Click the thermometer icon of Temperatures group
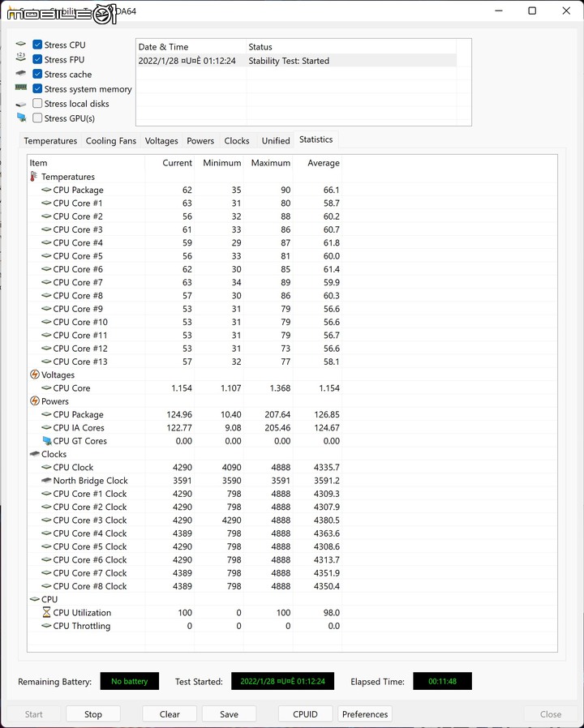This screenshot has height=728, width=584. tap(34, 177)
